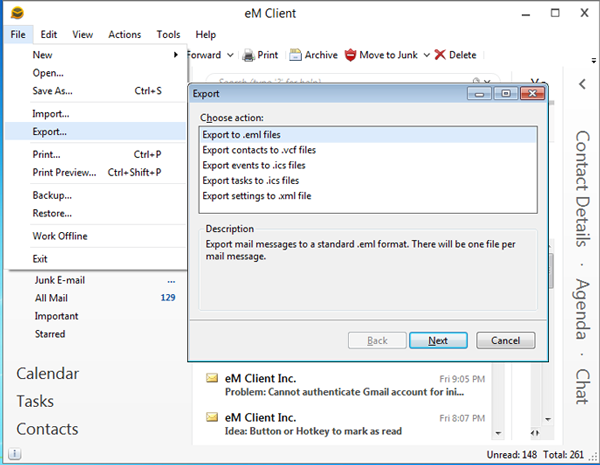Image resolution: width=600 pixels, height=465 pixels.
Task: Open the Junk E-mail folder
Action: pyautogui.click(x=60, y=280)
